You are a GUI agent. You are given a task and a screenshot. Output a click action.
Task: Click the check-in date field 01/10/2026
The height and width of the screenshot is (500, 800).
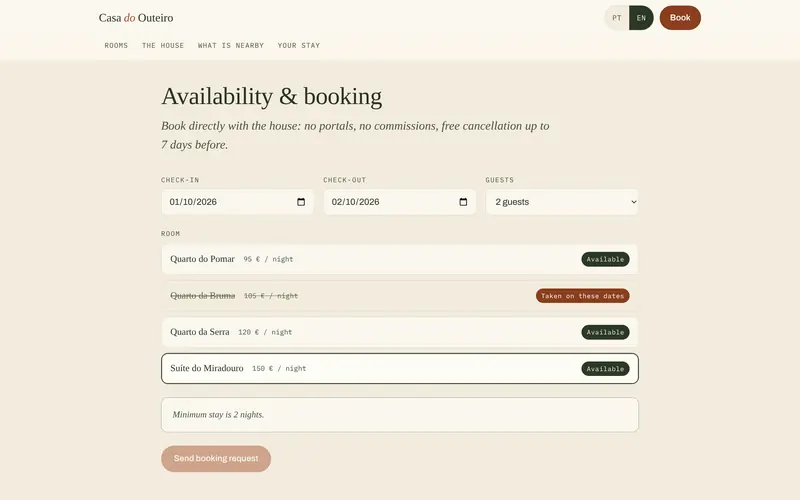click(238, 202)
